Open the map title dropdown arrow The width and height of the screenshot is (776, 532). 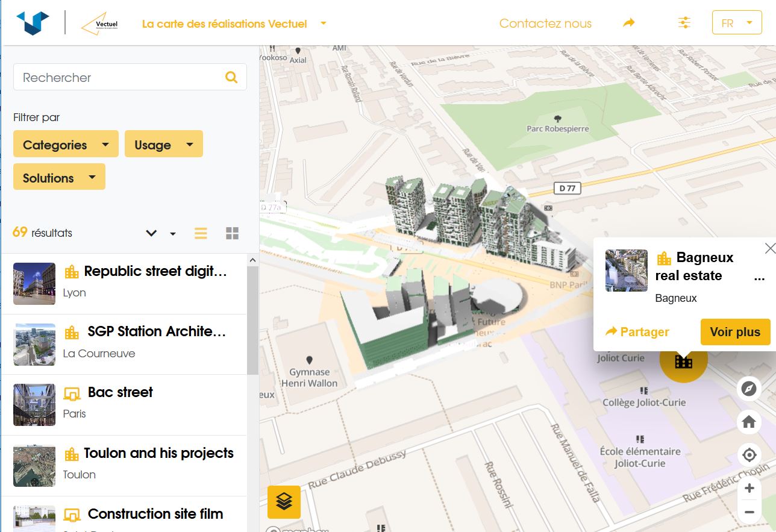(x=324, y=23)
